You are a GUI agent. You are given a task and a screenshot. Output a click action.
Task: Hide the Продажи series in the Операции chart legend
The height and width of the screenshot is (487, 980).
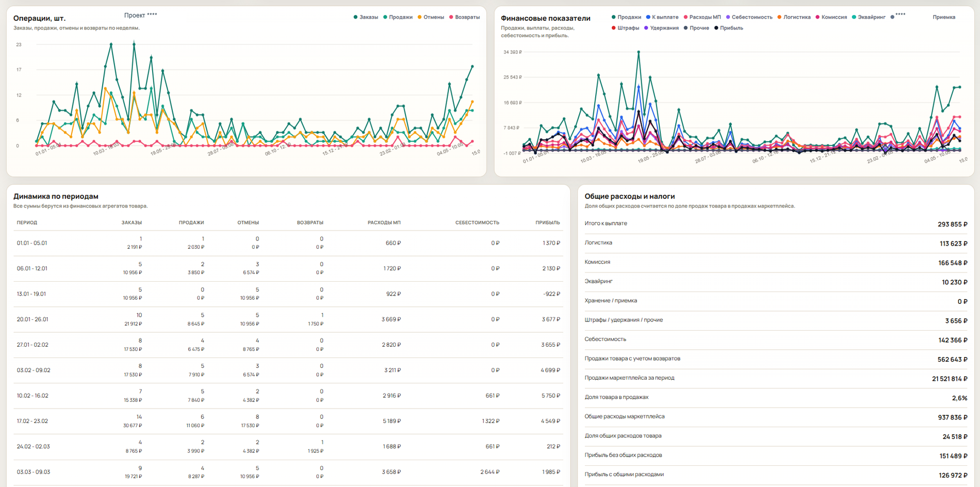click(398, 17)
